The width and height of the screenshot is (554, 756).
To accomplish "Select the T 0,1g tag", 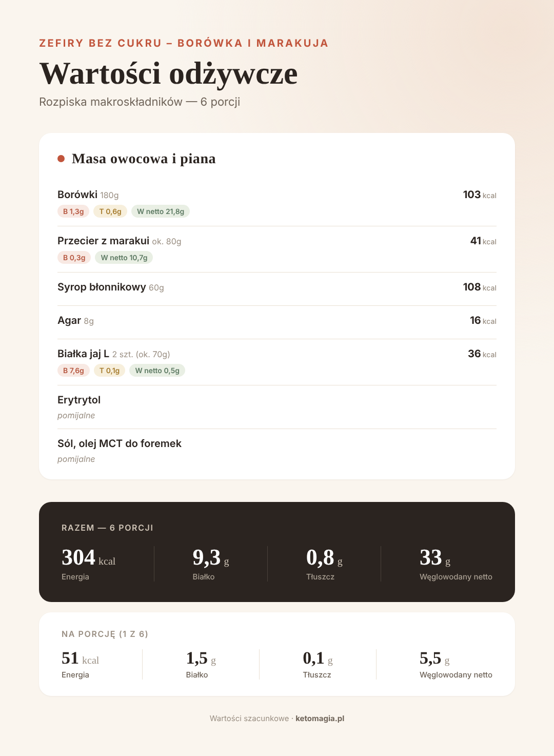I will pos(109,371).
